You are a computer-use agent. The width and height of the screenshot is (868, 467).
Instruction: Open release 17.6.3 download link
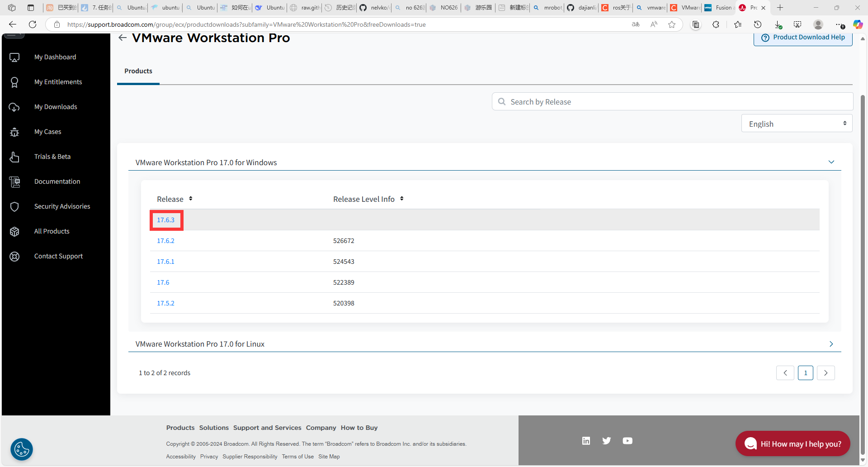(165, 220)
